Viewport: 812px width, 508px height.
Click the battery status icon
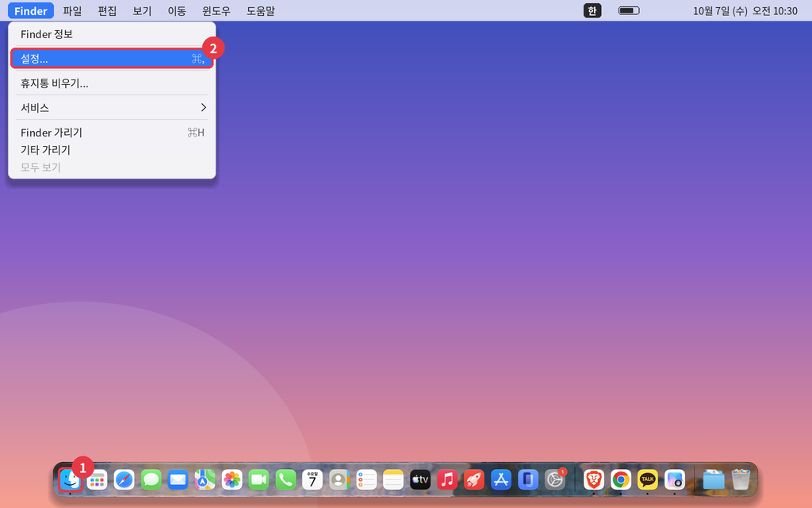(629, 10)
